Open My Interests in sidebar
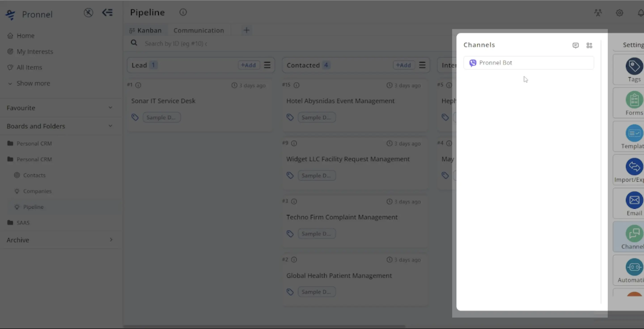 coord(30,52)
